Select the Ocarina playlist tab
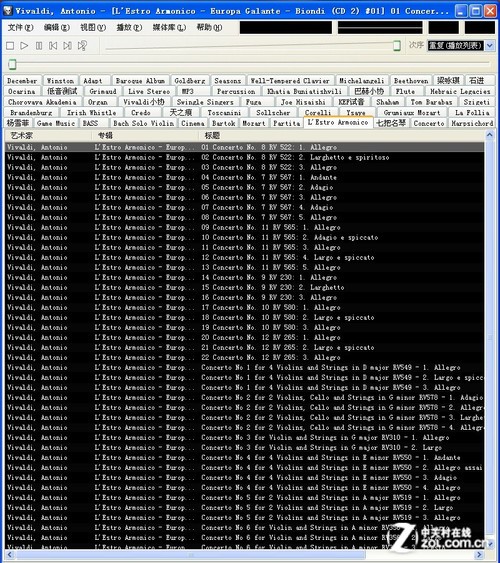500x563 pixels. point(22,92)
